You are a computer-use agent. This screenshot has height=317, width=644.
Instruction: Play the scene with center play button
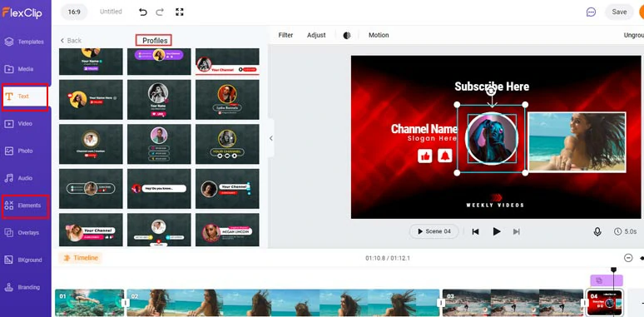[496, 231]
